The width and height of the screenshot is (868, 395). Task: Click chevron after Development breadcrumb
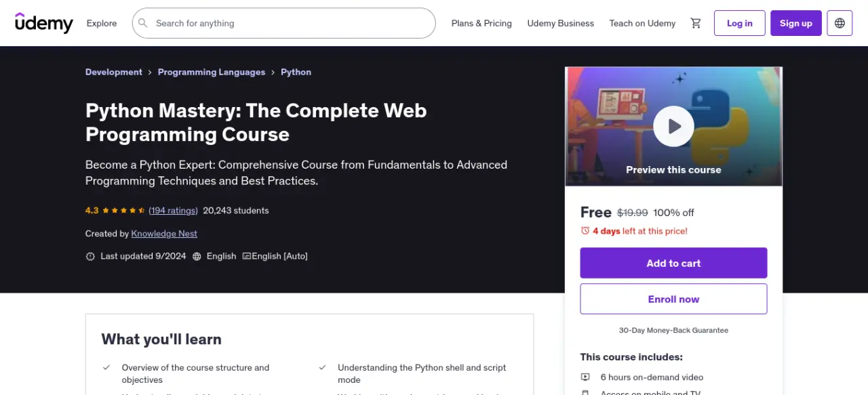(150, 72)
